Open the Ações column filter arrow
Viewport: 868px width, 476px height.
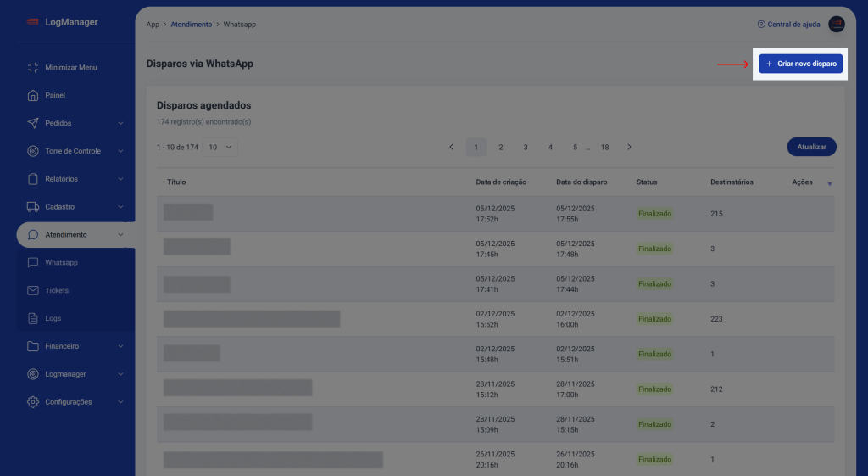pyautogui.click(x=829, y=183)
